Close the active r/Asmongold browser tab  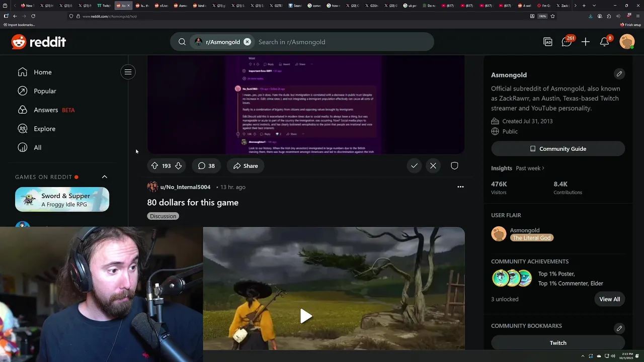pos(128,6)
